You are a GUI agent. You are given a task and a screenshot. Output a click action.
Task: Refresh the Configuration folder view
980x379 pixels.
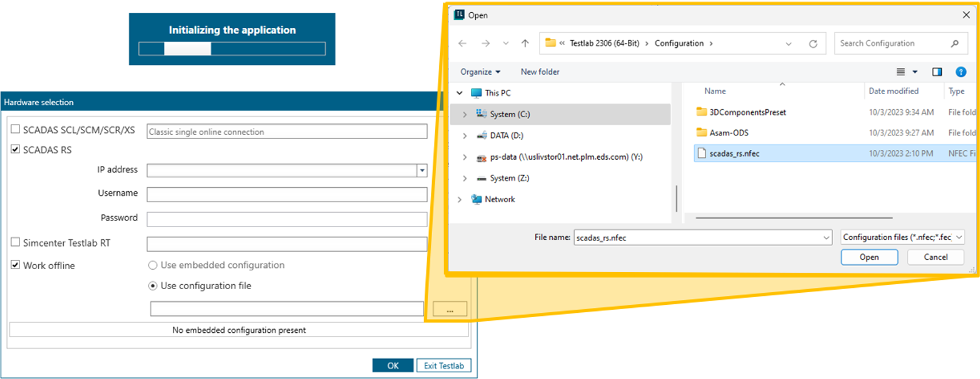(813, 44)
